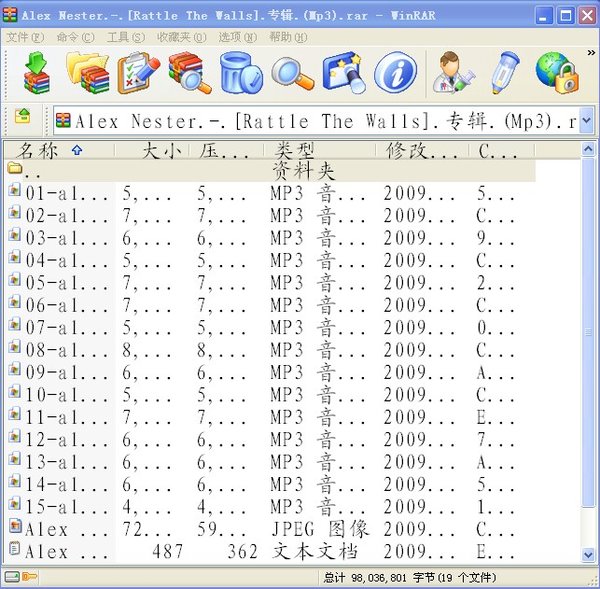
Task: Click the Delete recycle bin icon
Action: 241,73
